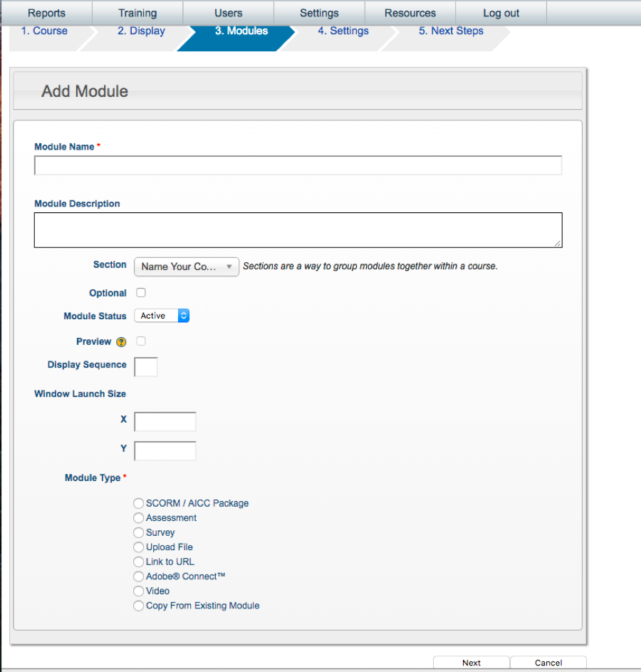
Task: Choose Link to URL option
Action: pos(138,562)
